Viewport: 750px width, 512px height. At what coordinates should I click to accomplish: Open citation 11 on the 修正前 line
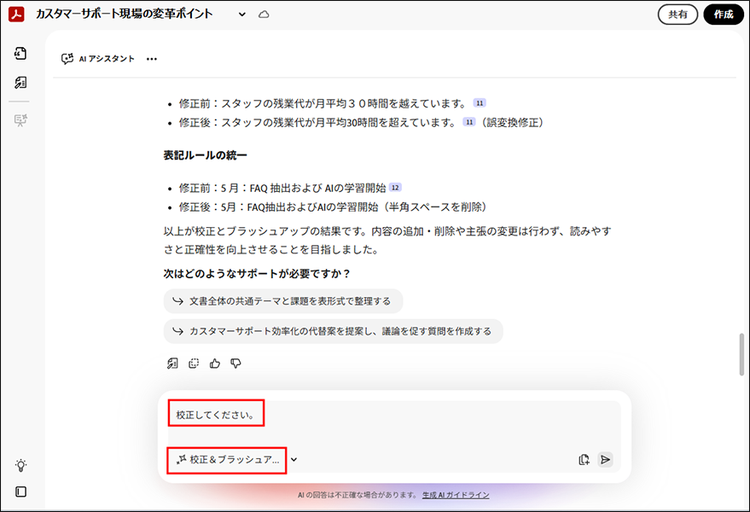pos(479,103)
